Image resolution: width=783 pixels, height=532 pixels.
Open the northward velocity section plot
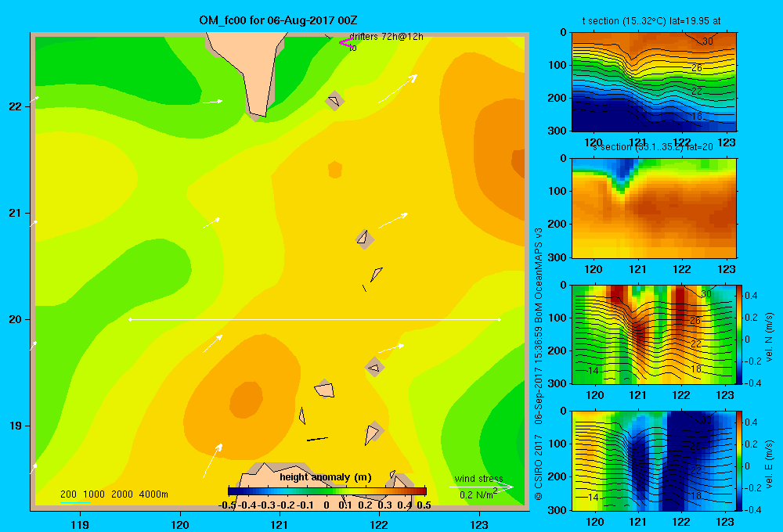[x=654, y=334]
